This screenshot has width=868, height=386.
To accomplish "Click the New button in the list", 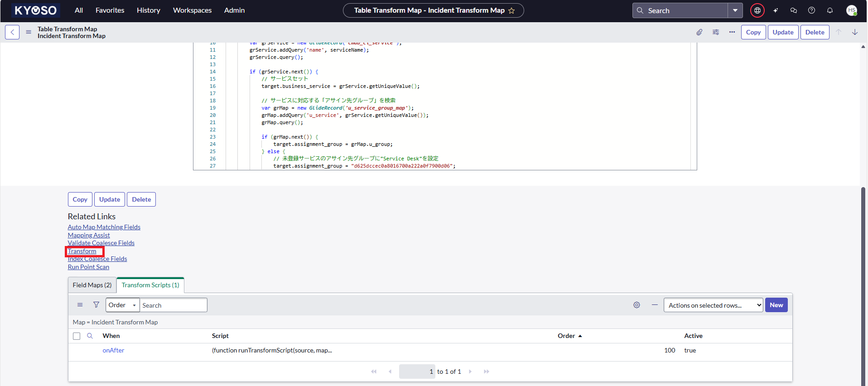I will [776, 305].
